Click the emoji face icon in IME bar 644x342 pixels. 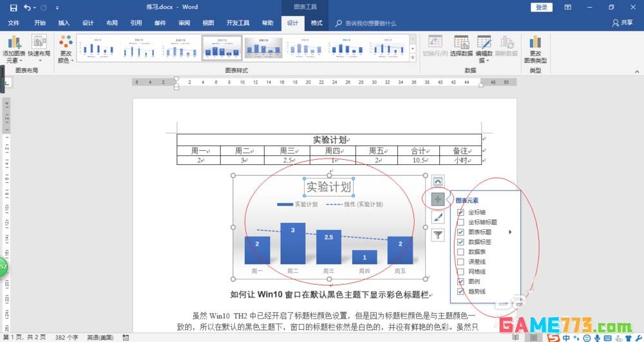[x=587, y=338]
